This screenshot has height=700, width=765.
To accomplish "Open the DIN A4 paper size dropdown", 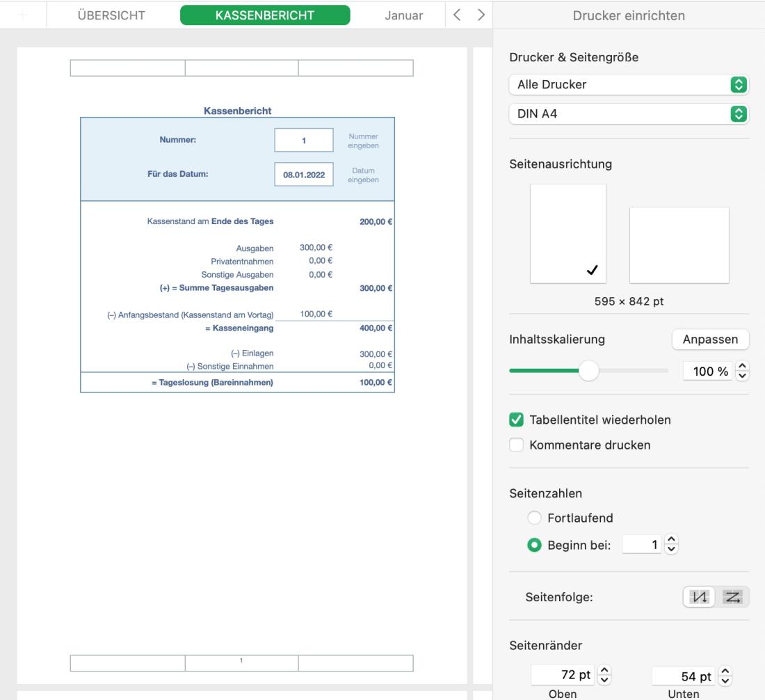I will pyautogui.click(x=628, y=113).
